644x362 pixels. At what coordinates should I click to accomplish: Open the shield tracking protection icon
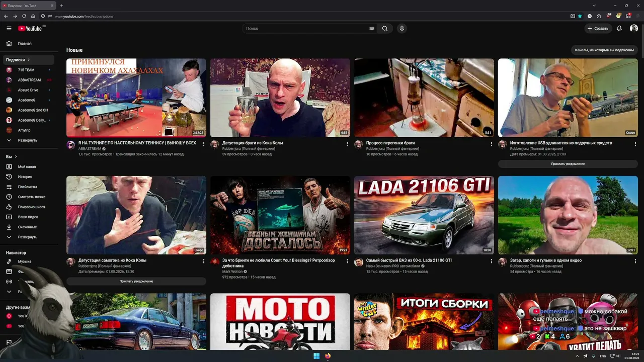coord(43,16)
